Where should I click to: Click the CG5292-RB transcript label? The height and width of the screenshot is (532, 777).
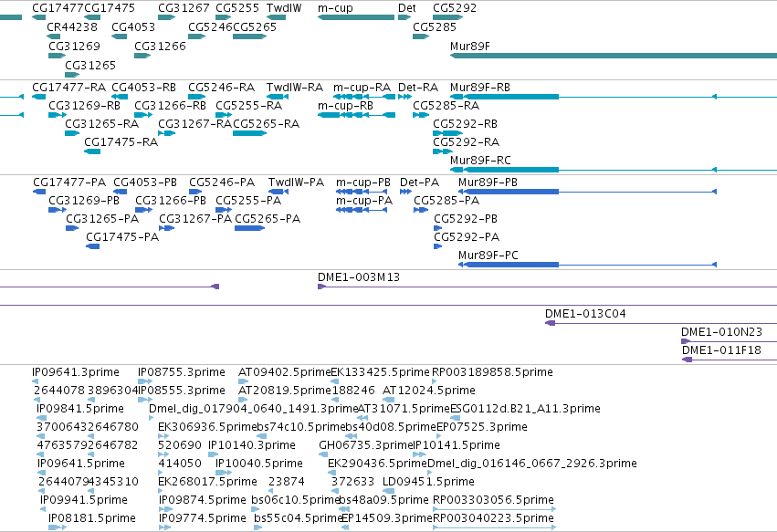click(x=466, y=124)
